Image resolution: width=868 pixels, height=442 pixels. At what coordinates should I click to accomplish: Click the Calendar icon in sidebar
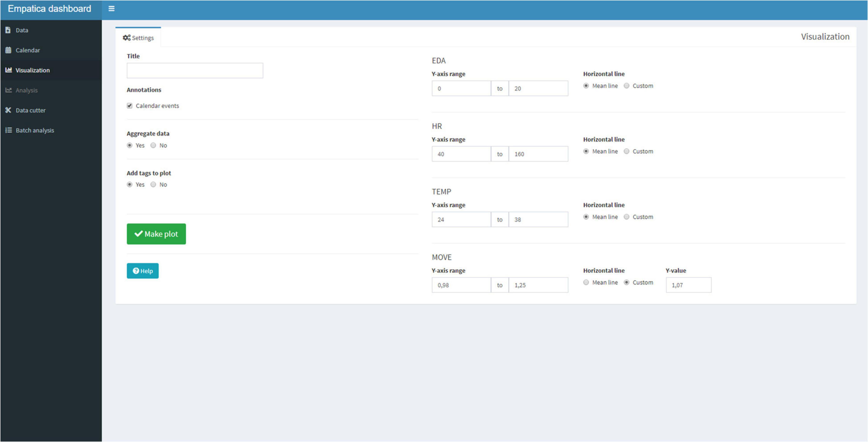8,50
